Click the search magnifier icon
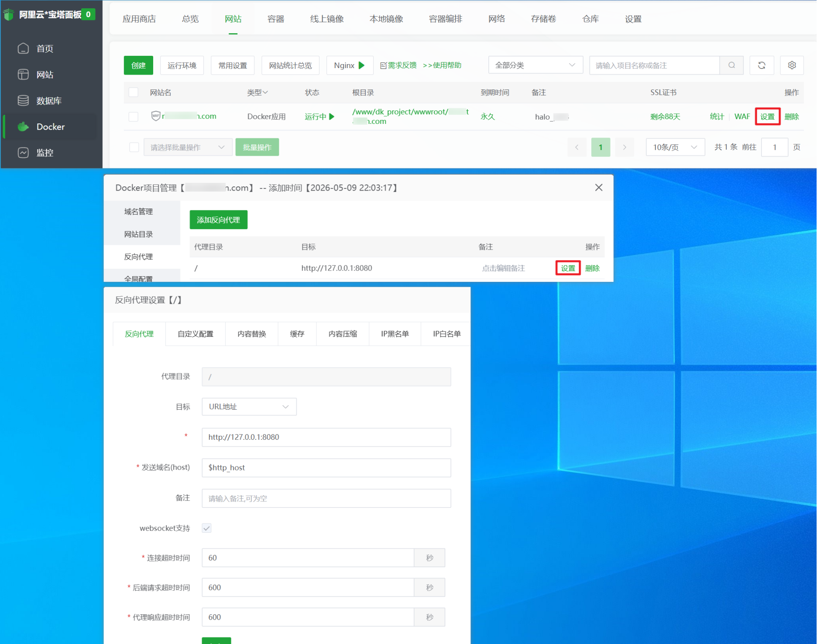This screenshot has height=644, width=817. pyautogui.click(x=732, y=65)
